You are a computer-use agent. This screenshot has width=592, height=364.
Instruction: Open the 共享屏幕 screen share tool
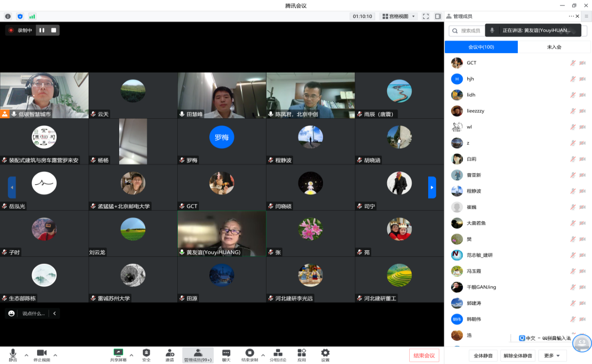(x=118, y=355)
